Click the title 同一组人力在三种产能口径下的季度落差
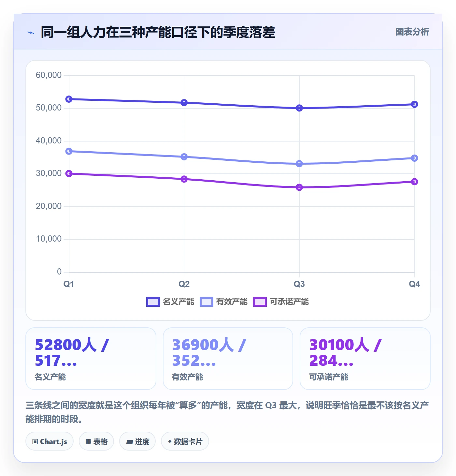This screenshot has height=476, width=456. 158,32
